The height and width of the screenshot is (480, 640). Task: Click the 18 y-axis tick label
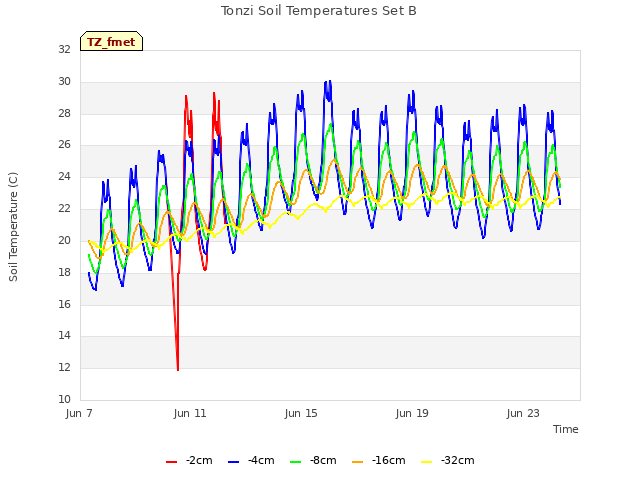64,272
